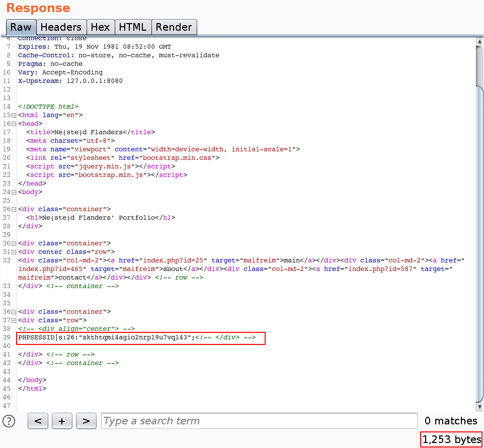Jump to next search match

click(x=86, y=421)
